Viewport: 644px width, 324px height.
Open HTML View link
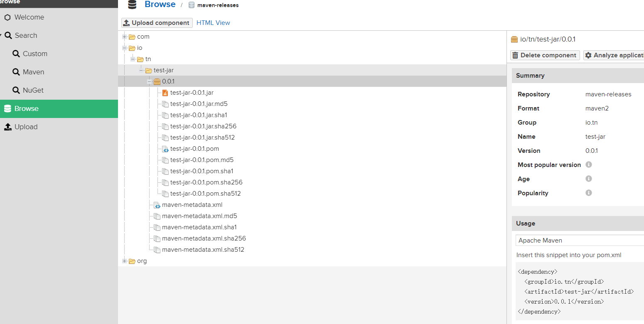213,23
